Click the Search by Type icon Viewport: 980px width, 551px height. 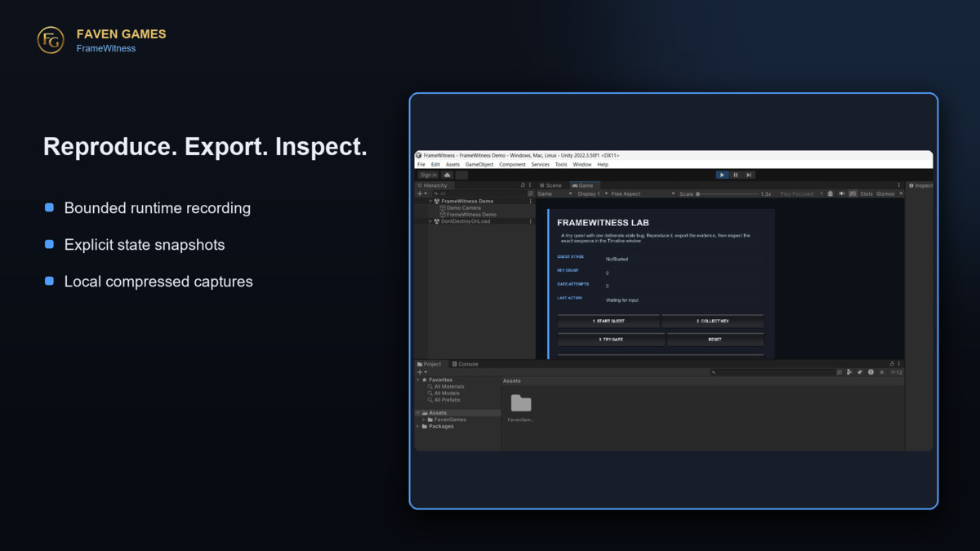click(849, 372)
